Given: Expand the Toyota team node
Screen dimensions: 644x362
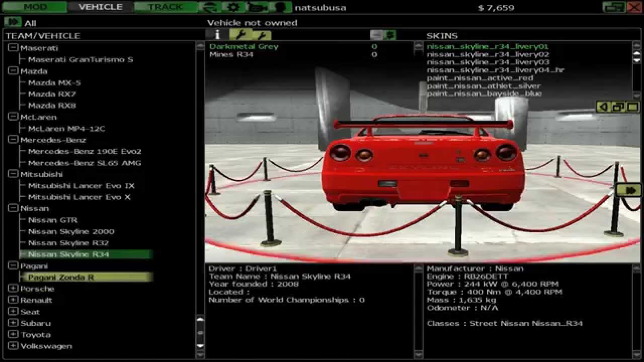Looking at the screenshot, I should click(13, 334).
